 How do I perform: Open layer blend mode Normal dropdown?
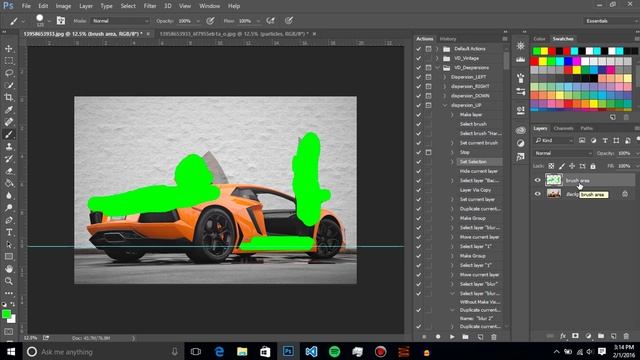563,153
